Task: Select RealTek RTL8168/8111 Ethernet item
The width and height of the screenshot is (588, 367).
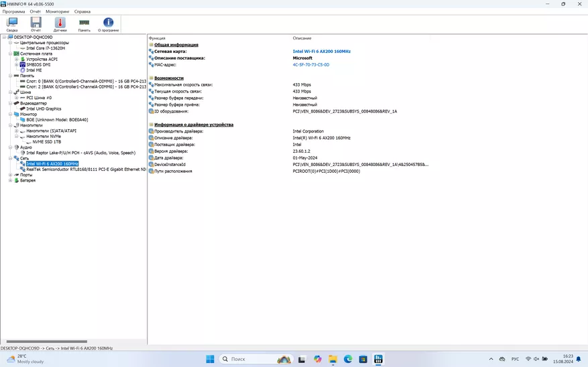Action: (86, 169)
